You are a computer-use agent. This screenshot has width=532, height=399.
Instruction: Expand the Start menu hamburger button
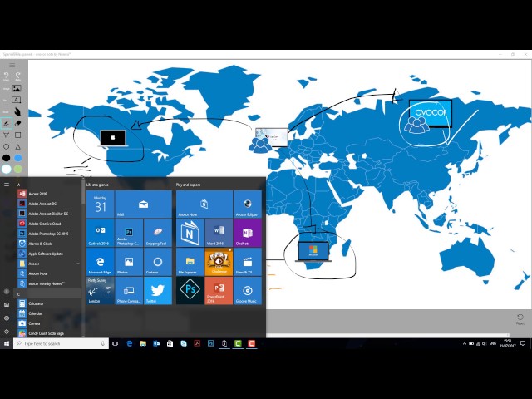coord(7,185)
